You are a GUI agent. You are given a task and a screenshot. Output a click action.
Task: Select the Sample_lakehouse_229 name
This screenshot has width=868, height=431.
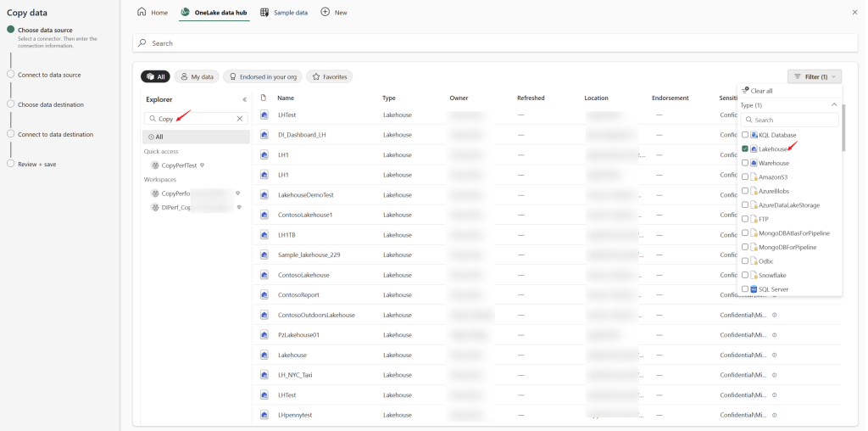click(309, 255)
